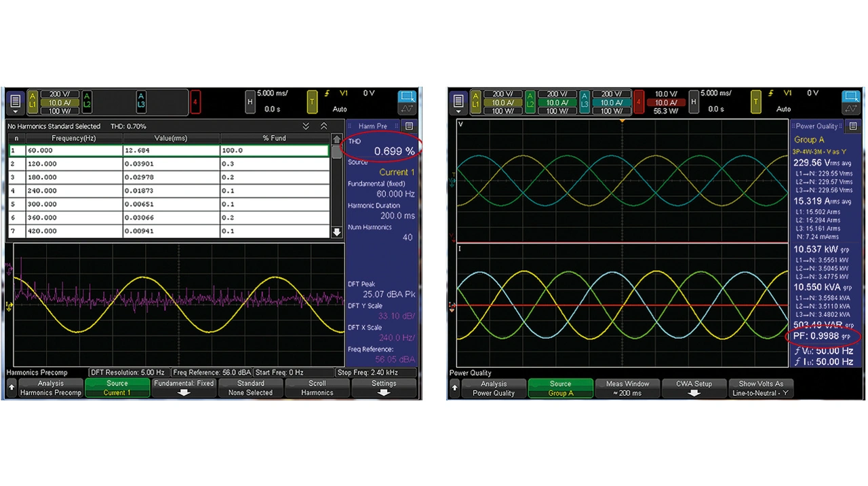Toggle the yellow A L1 channel on Power Quality screen

coord(476,102)
